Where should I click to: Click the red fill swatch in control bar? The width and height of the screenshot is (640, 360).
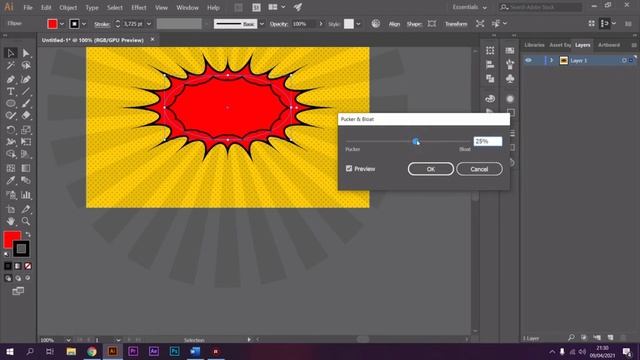(52, 24)
